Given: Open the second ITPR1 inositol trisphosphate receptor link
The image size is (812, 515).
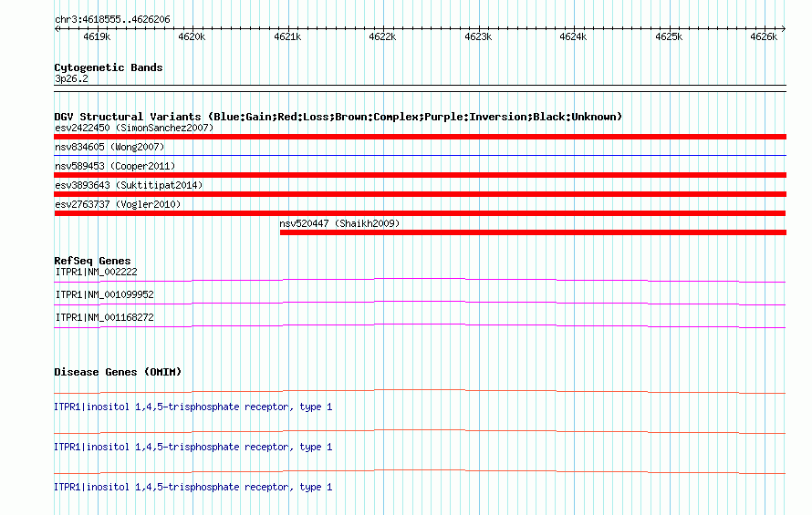Looking at the screenshot, I should [193, 447].
